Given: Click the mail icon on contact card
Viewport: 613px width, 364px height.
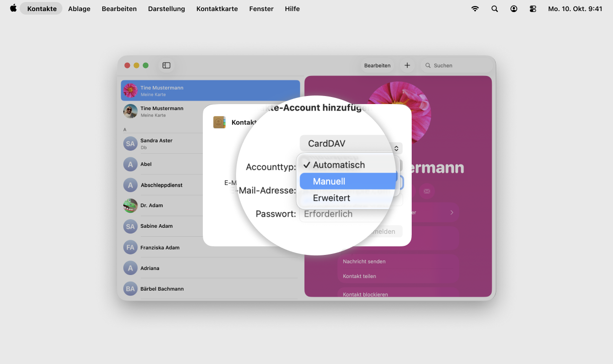Looking at the screenshot, I should click(427, 191).
